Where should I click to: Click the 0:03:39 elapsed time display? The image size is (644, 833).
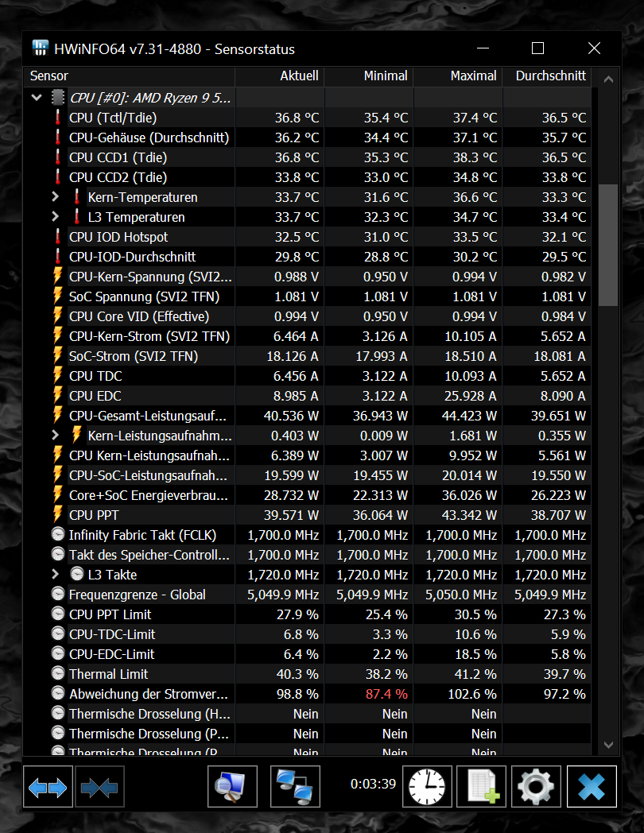click(373, 784)
